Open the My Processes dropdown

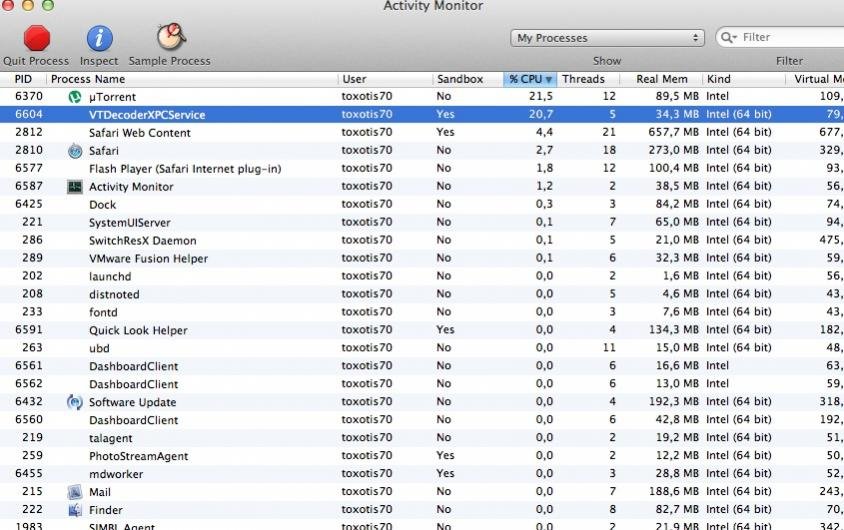pyautogui.click(x=607, y=38)
